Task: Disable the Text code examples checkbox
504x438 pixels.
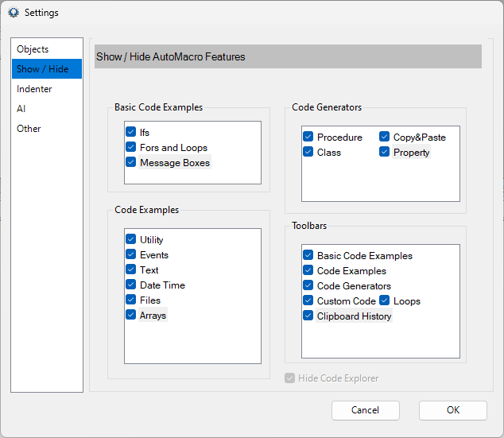Action: pyautogui.click(x=131, y=269)
